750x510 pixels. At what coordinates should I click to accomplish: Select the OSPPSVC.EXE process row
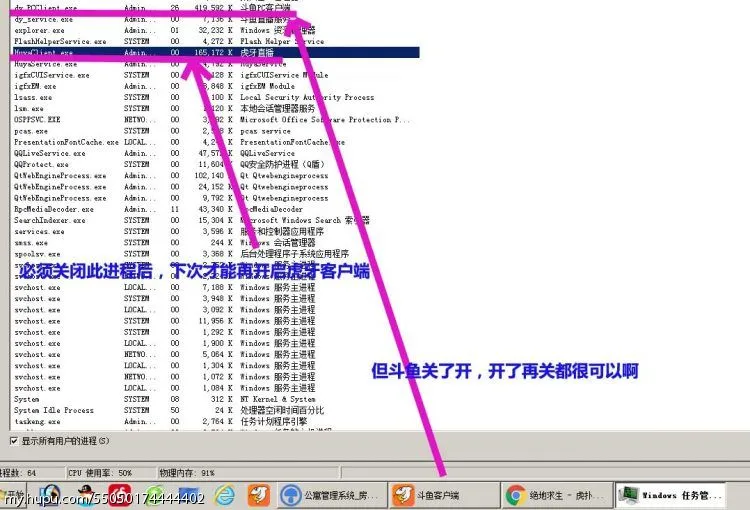[x=215, y=120]
